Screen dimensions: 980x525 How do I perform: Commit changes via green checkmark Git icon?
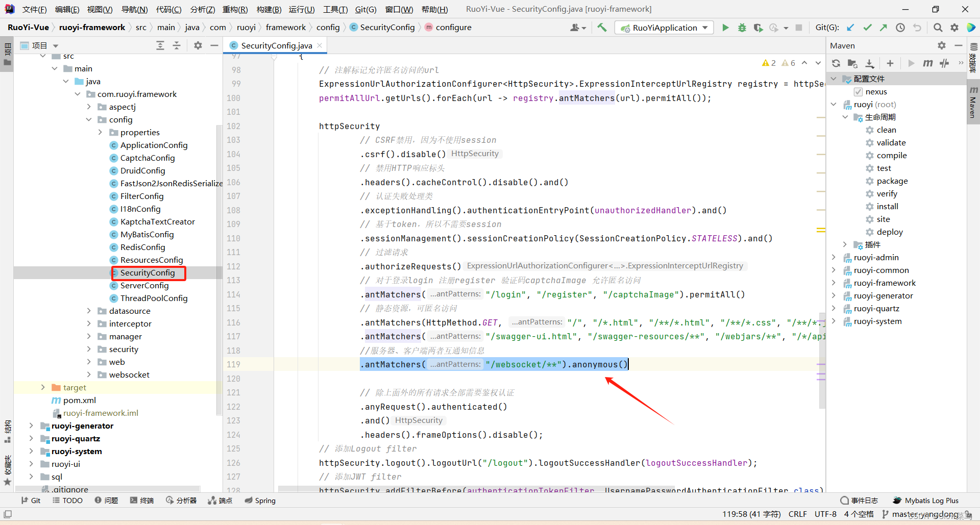[867, 28]
